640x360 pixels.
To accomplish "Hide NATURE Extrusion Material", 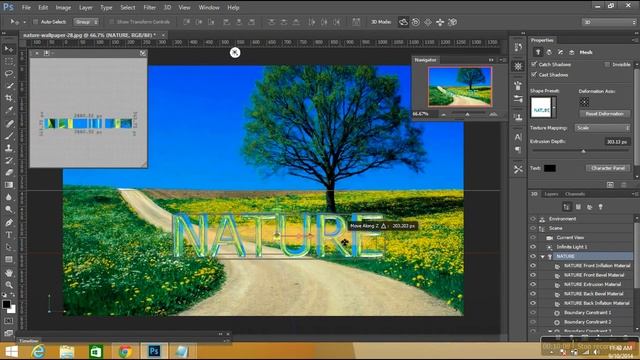I will pos(533,284).
